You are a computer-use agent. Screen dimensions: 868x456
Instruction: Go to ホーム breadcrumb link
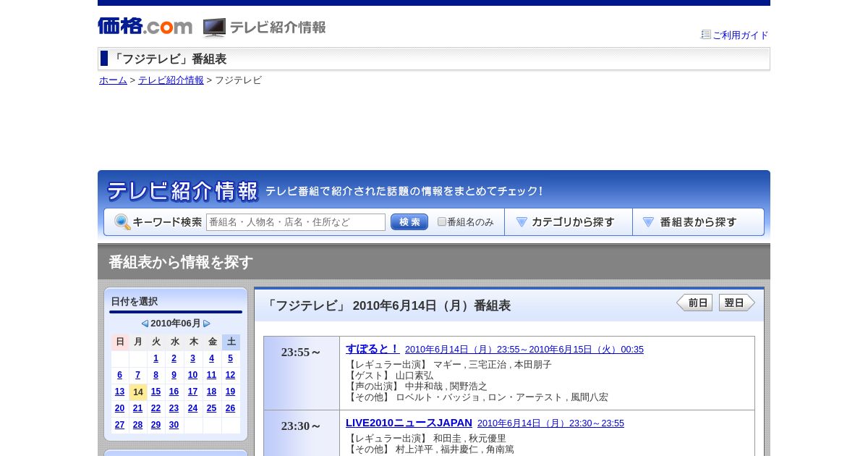tap(113, 80)
